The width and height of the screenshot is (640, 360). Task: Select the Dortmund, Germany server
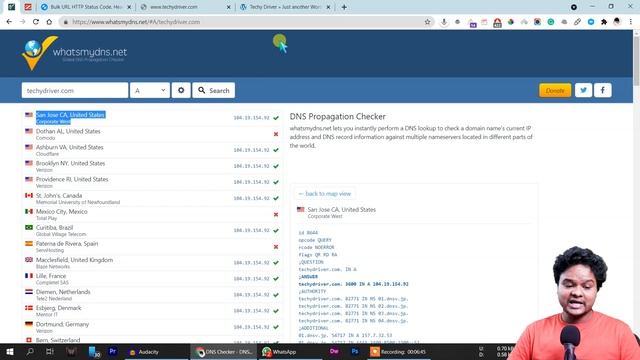pyautogui.click(x=152, y=327)
